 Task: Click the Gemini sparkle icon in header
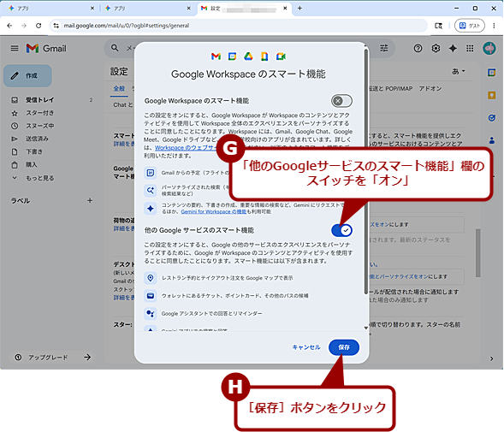[453, 49]
